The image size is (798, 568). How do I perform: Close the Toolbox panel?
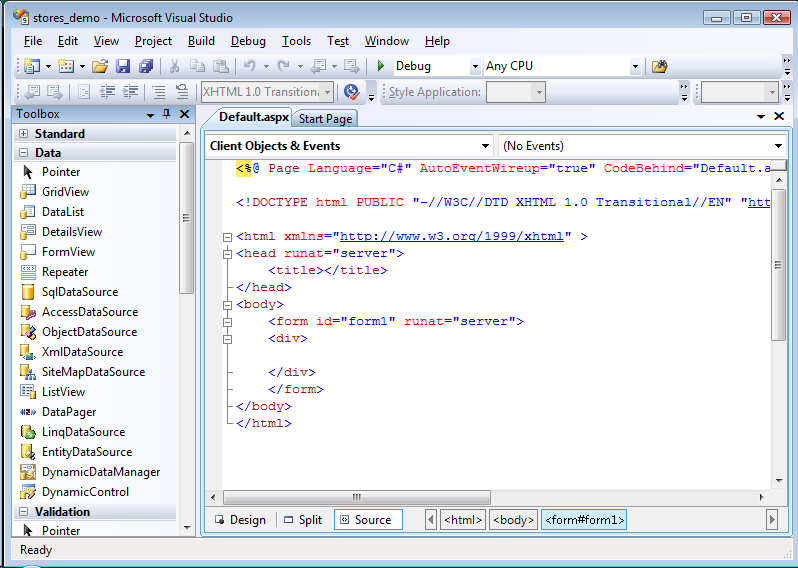184,114
